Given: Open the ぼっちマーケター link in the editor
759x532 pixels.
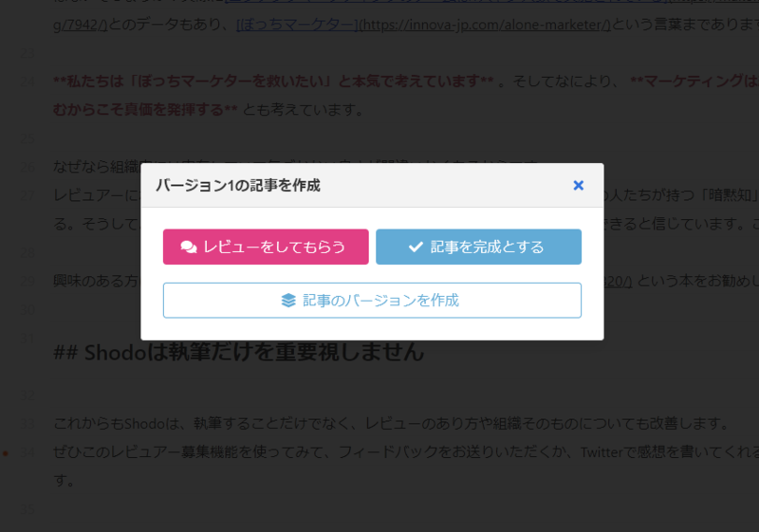Looking at the screenshot, I should tap(297, 25).
